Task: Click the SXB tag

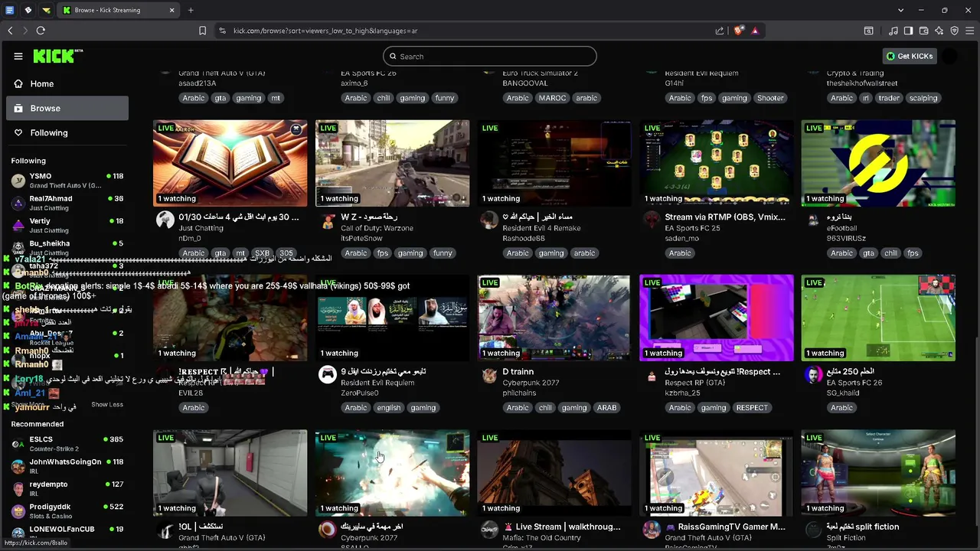Action: [x=263, y=253]
